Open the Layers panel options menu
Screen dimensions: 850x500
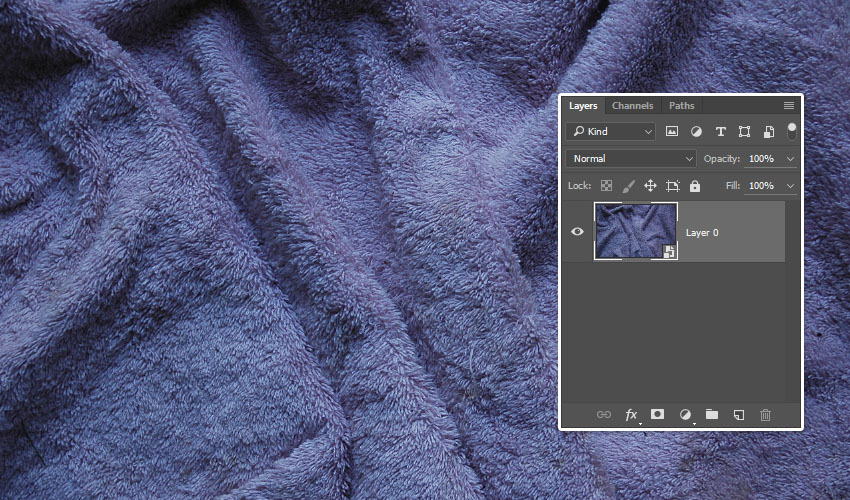click(x=789, y=105)
